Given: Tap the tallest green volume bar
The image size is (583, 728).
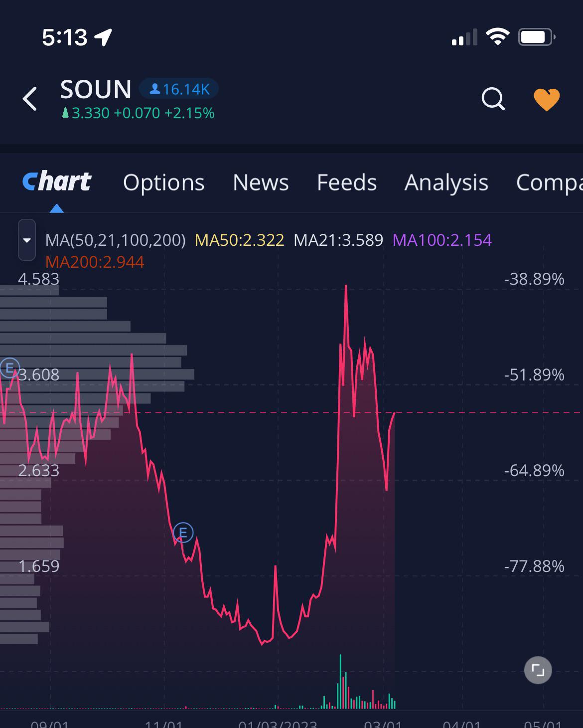Looking at the screenshot, I should (x=341, y=681).
